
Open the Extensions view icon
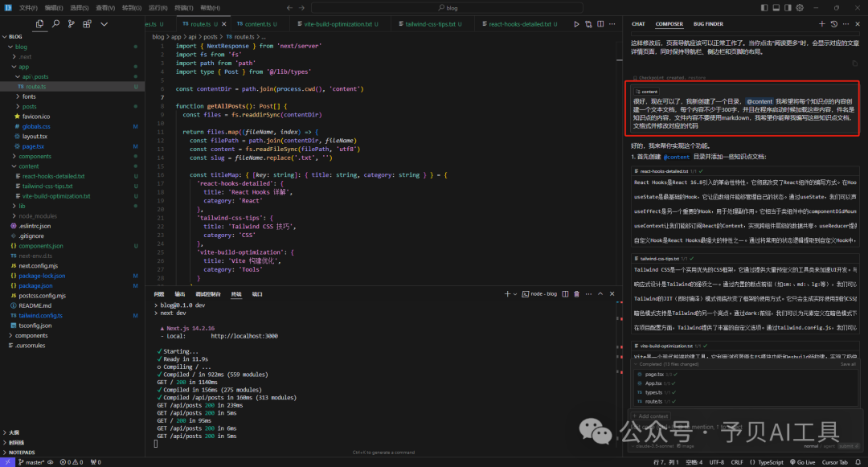point(87,24)
